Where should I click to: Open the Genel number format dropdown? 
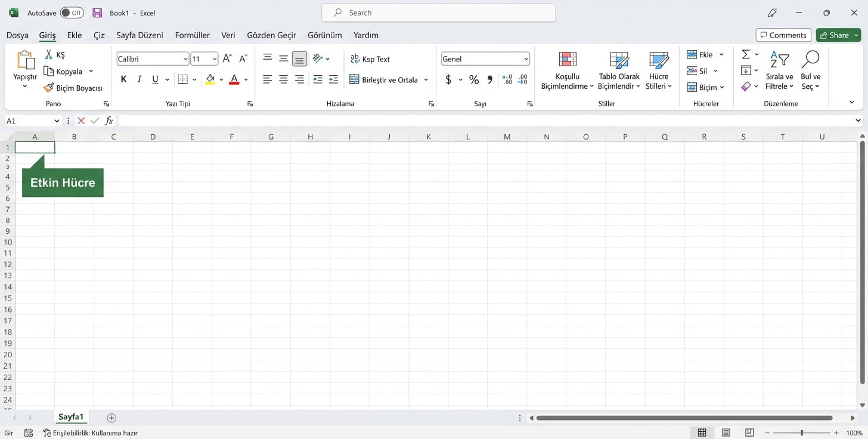(526, 58)
